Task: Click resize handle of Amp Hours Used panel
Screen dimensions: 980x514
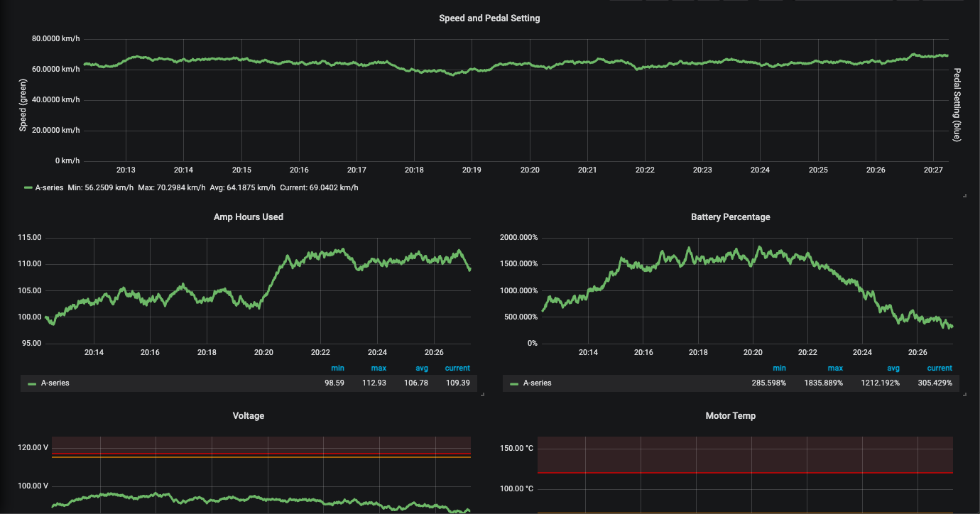Action: pos(482,394)
